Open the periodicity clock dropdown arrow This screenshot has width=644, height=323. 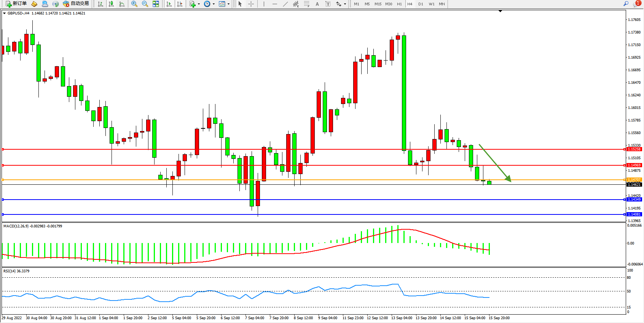tap(214, 4)
